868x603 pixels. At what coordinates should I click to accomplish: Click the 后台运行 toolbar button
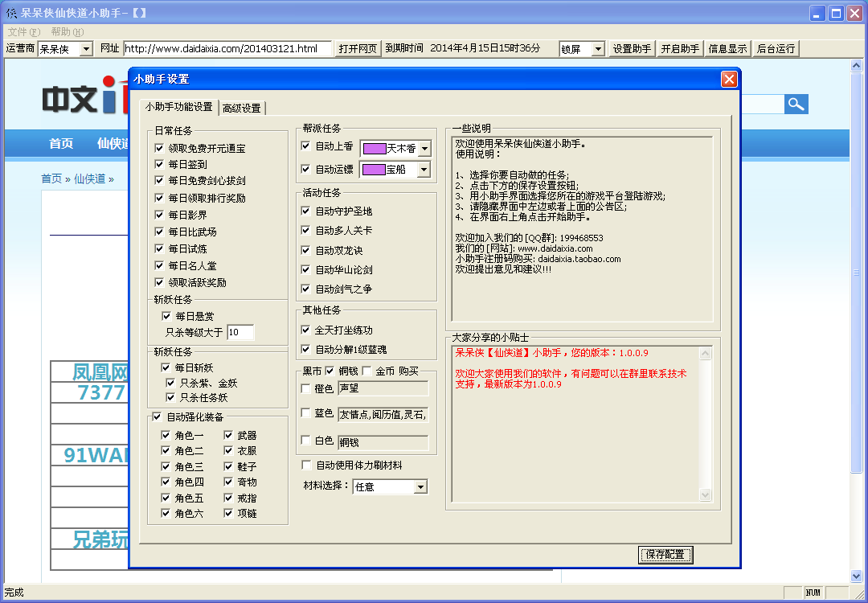tap(775, 47)
